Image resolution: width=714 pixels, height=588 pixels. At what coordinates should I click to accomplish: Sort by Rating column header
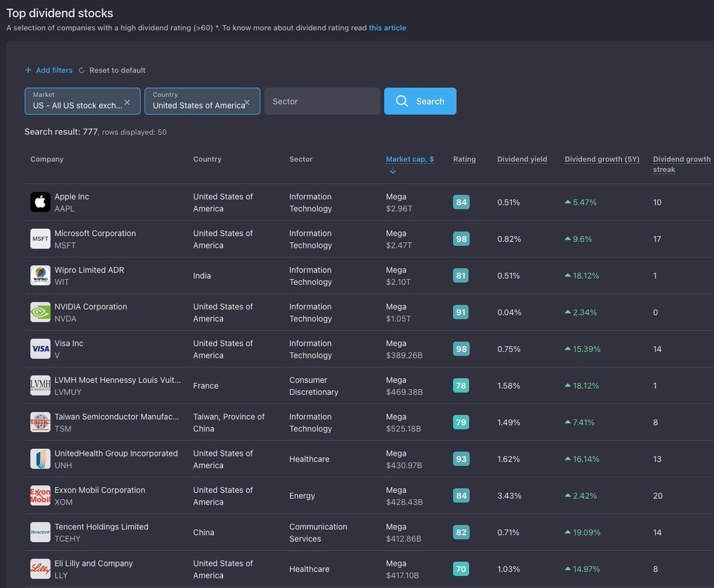[464, 159]
